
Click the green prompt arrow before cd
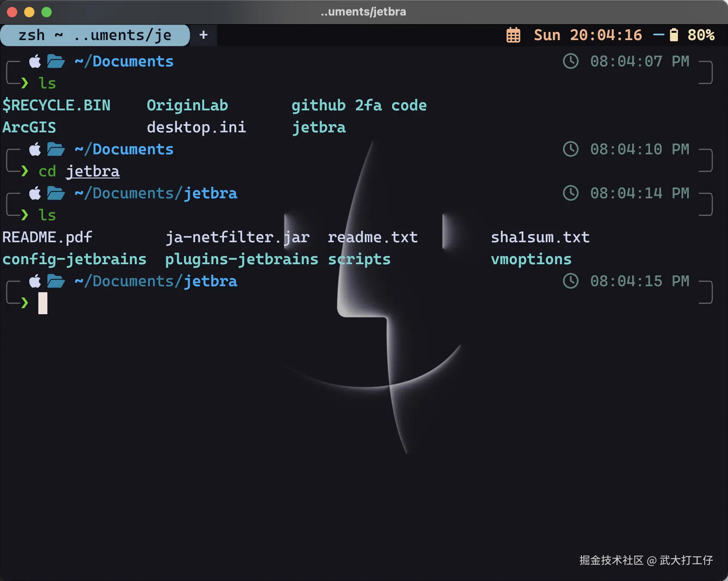pyautogui.click(x=25, y=171)
